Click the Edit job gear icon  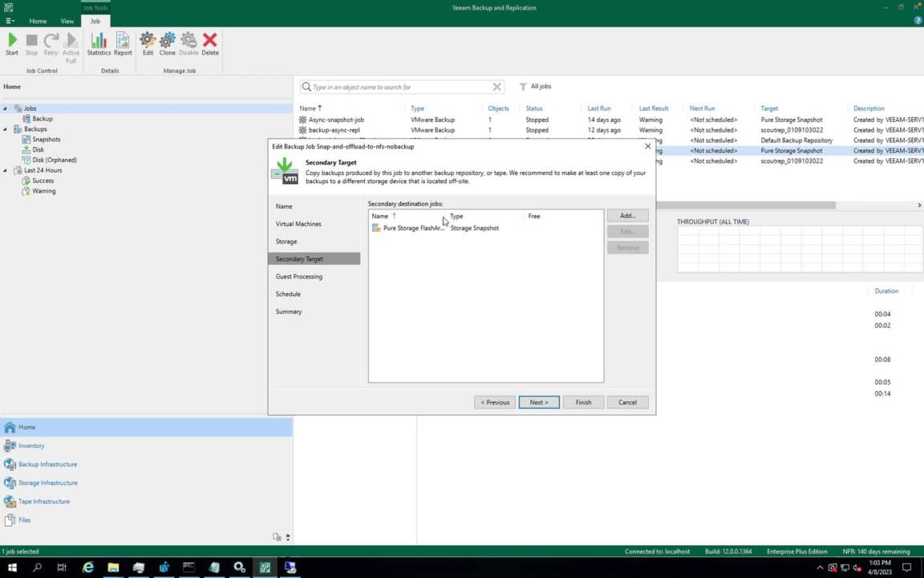point(148,43)
